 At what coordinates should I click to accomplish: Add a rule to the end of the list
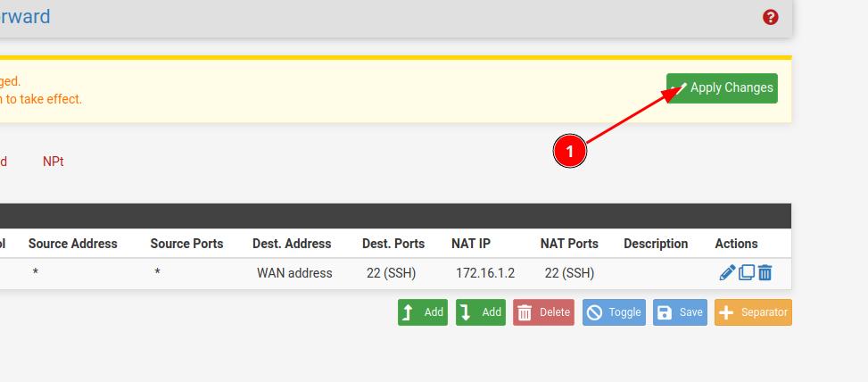[x=481, y=312]
